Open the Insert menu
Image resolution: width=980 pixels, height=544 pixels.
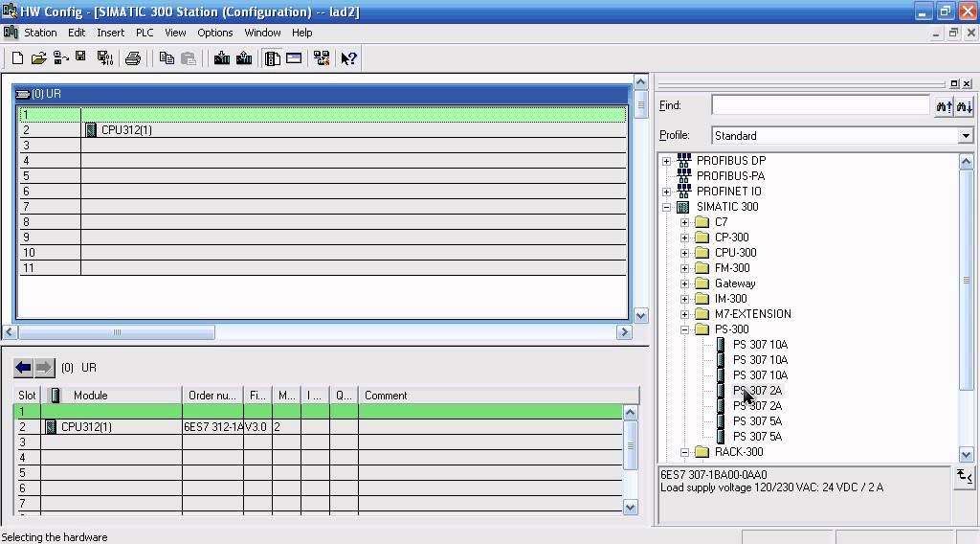[110, 33]
